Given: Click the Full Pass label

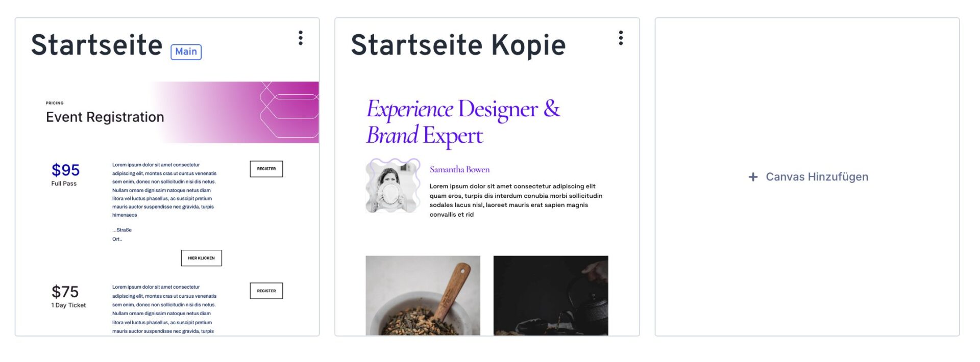Looking at the screenshot, I should point(64,184).
